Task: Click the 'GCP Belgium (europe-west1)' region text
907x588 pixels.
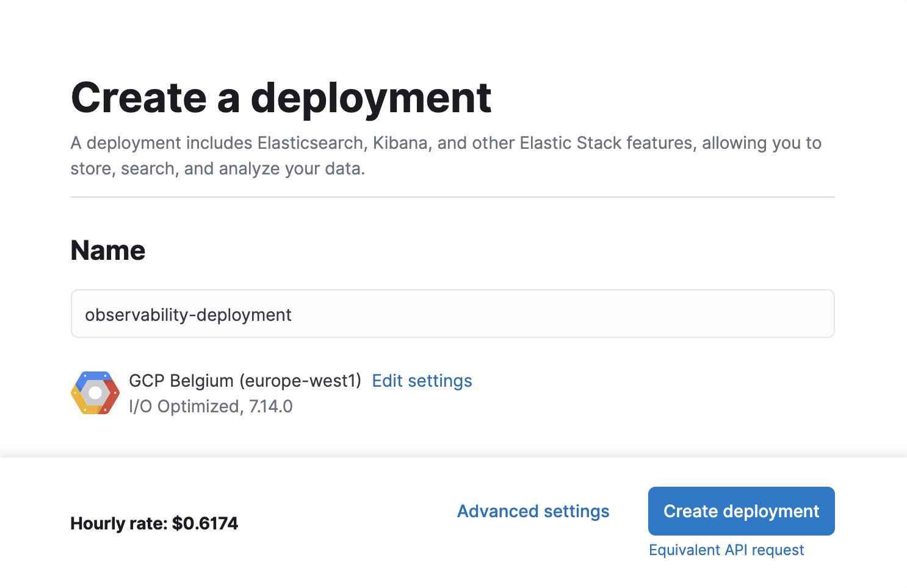Action: (x=245, y=381)
